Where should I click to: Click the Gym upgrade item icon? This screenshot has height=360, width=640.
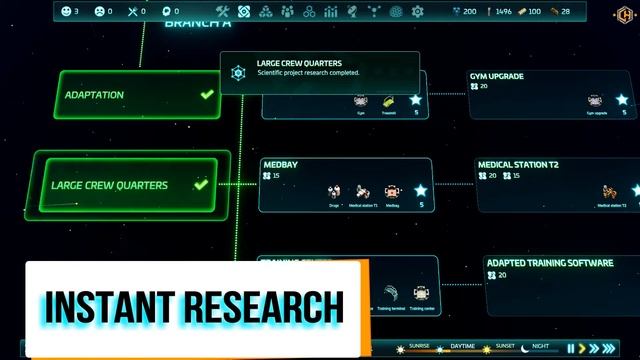coord(595,100)
